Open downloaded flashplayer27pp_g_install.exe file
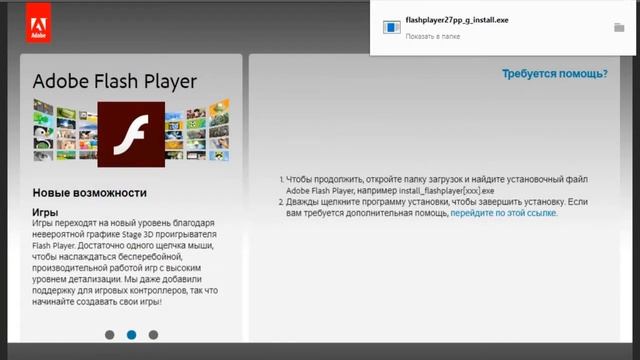 pos(457,20)
